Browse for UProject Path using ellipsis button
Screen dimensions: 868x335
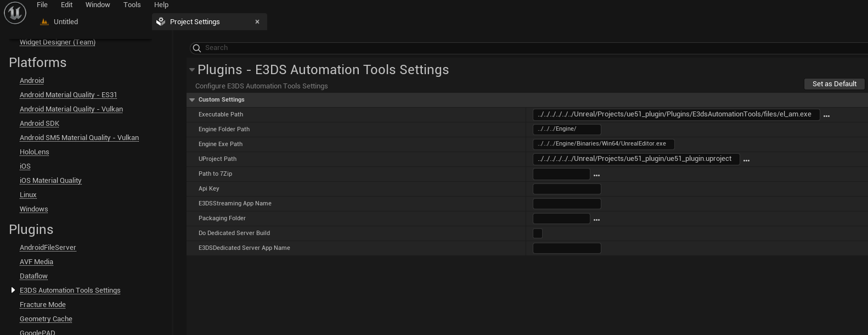tap(746, 160)
